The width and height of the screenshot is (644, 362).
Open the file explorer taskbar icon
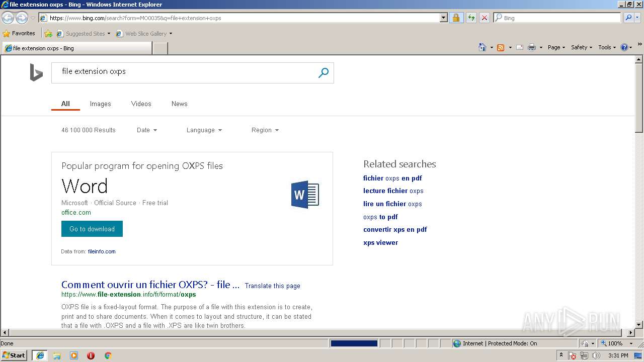pos(57,355)
